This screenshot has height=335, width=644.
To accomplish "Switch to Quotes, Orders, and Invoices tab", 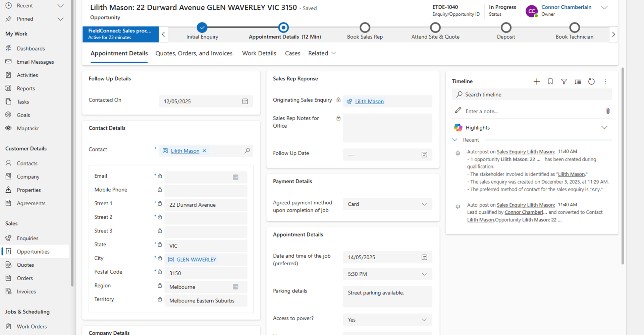I will pyautogui.click(x=194, y=53).
